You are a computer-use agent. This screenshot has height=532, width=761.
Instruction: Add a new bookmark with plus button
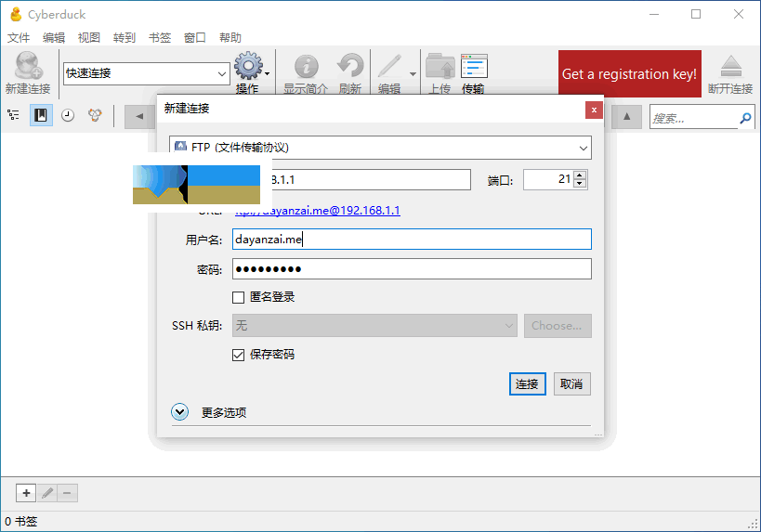[x=26, y=493]
